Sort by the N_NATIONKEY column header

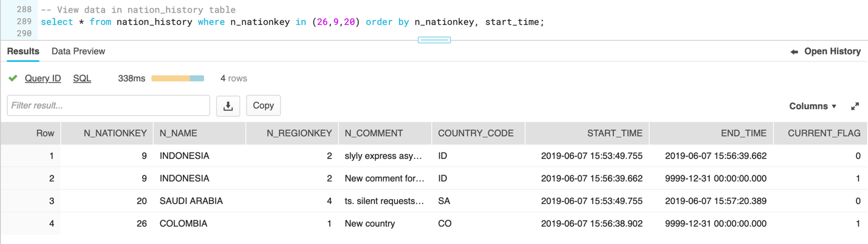(x=115, y=134)
